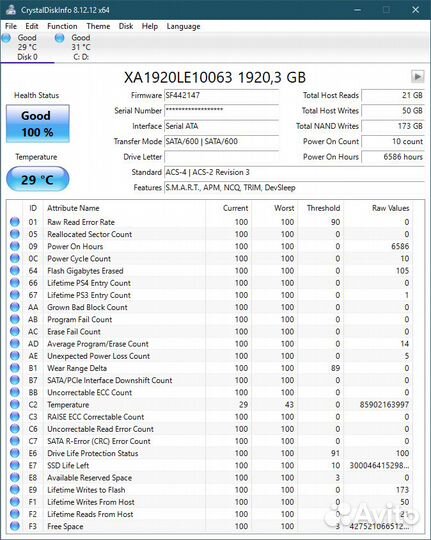
Task: Click the next disk arrow button
Action: click(418, 76)
